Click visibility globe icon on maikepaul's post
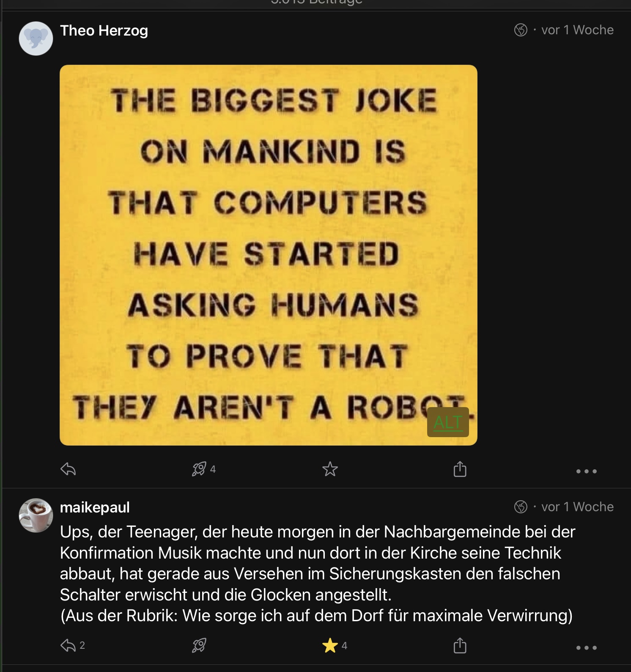The width and height of the screenshot is (631, 672). pos(521,507)
